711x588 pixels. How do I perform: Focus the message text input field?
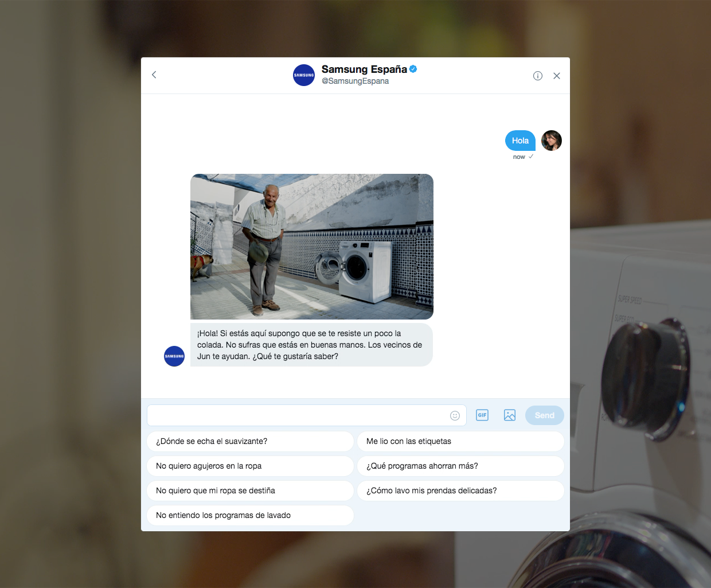click(307, 415)
